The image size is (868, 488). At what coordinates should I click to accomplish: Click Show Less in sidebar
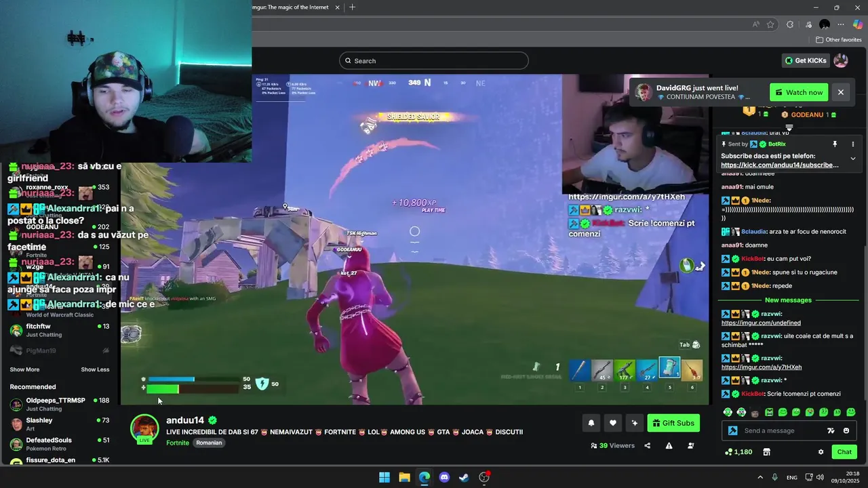point(95,369)
